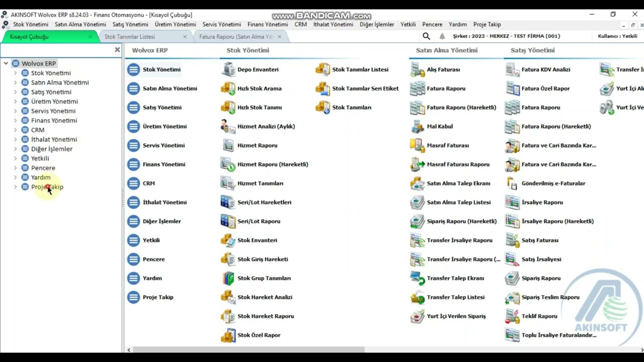Image resolution: width=644 pixels, height=362 pixels.
Task: Expand İthalat Yönetimi tree node
Action: 15,139
